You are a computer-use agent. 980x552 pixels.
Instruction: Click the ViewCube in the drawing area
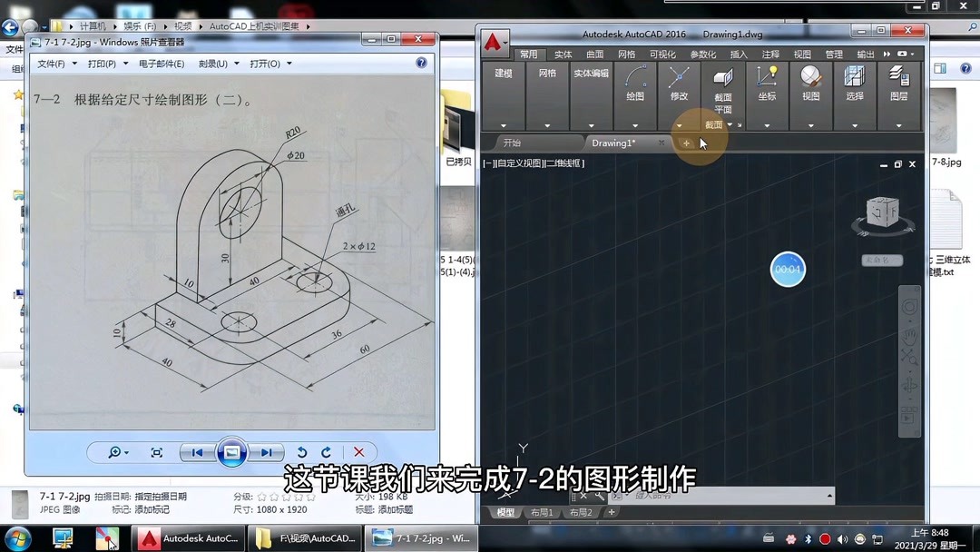(882, 211)
